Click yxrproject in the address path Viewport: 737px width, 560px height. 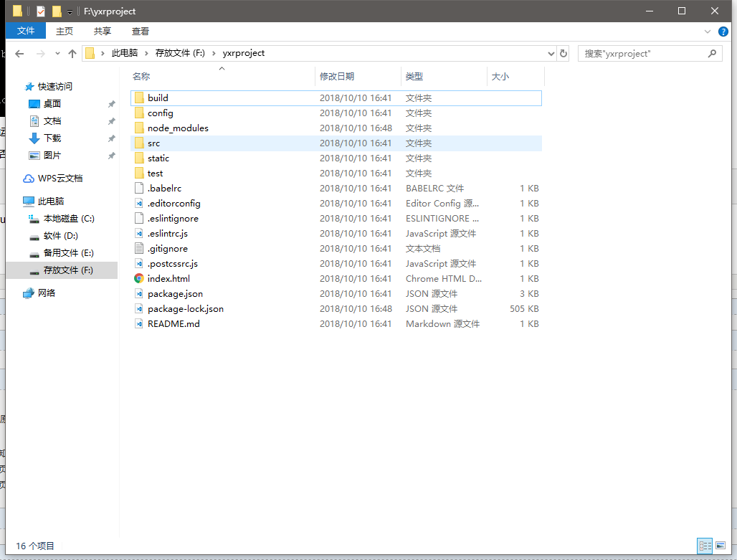[244, 53]
